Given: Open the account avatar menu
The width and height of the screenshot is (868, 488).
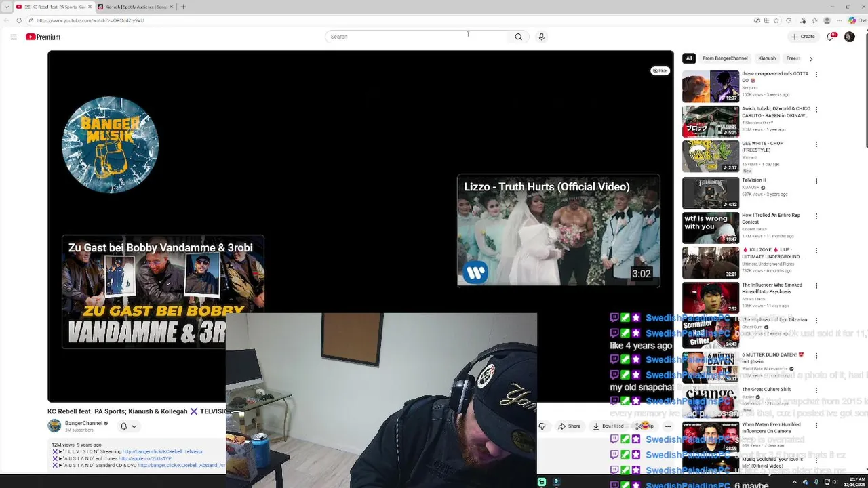Looking at the screenshot, I should (x=849, y=37).
